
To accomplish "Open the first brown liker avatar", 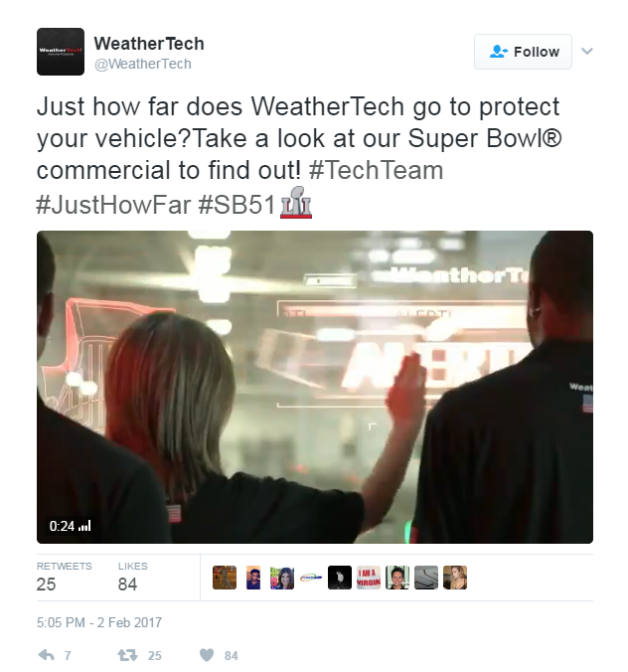I will pos(225,578).
